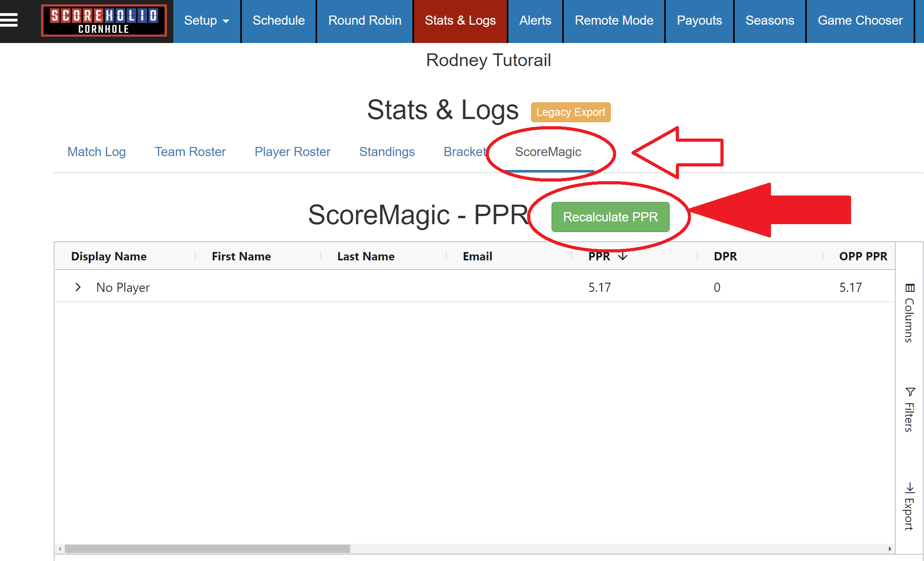Open the Payouts menu item
This screenshot has height=561, width=924.
[699, 21]
